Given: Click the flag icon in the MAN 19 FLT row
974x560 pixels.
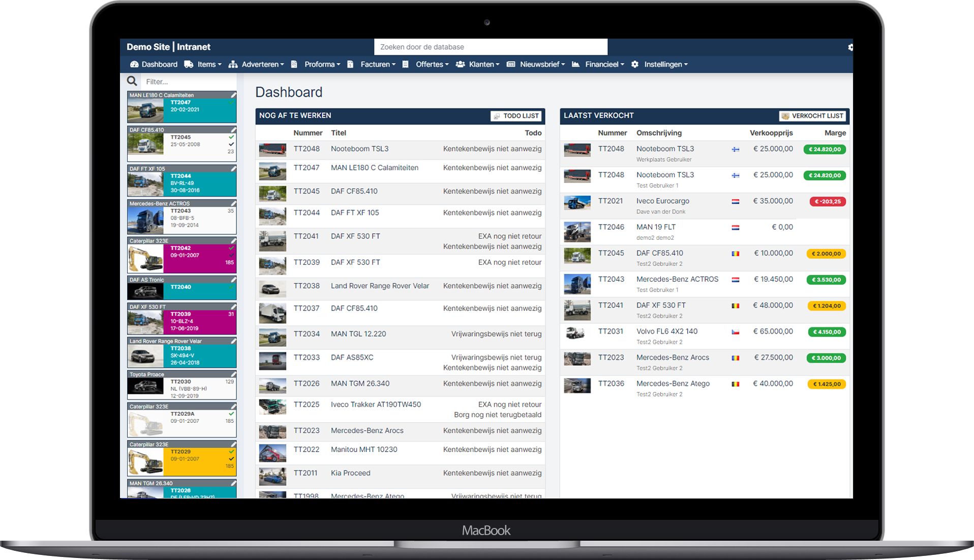Looking at the screenshot, I should (x=736, y=228).
